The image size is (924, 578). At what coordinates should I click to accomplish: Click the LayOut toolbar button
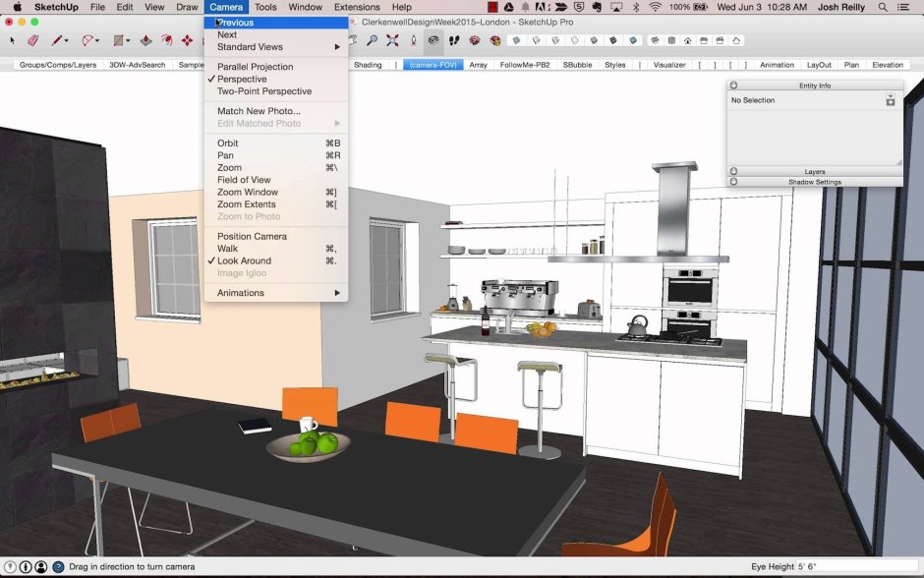coord(819,65)
